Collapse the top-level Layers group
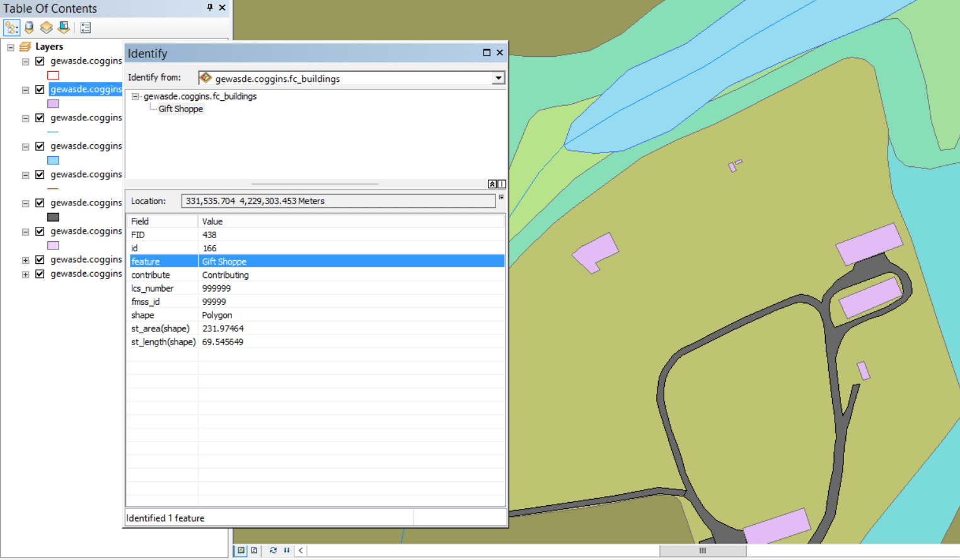 click(x=11, y=47)
